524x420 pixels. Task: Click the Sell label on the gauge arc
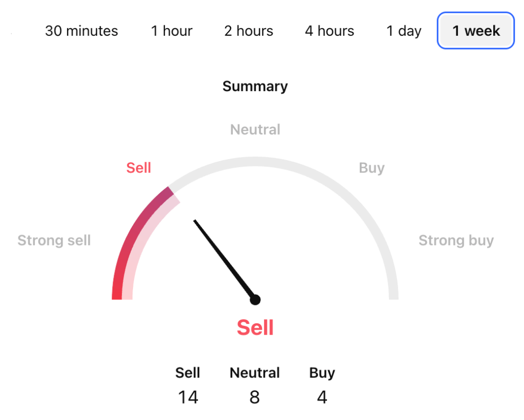[x=138, y=167]
